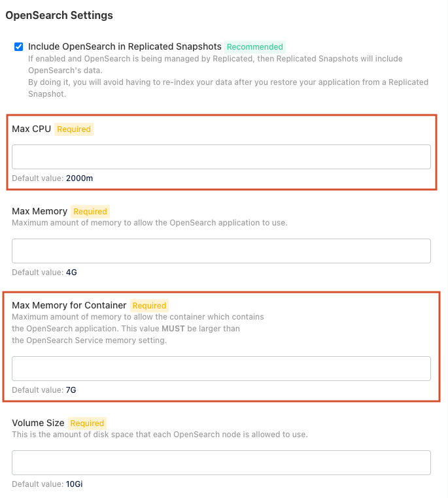Click Required badge beside Max Memory for Container
The width and height of the screenshot is (448, 498).
149,306
